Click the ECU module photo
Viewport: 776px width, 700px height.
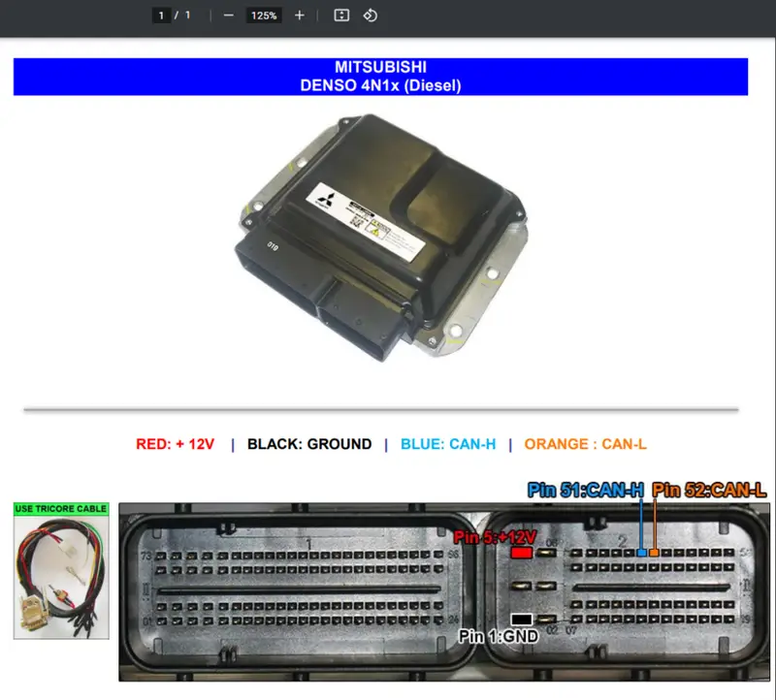pos(381,238)
